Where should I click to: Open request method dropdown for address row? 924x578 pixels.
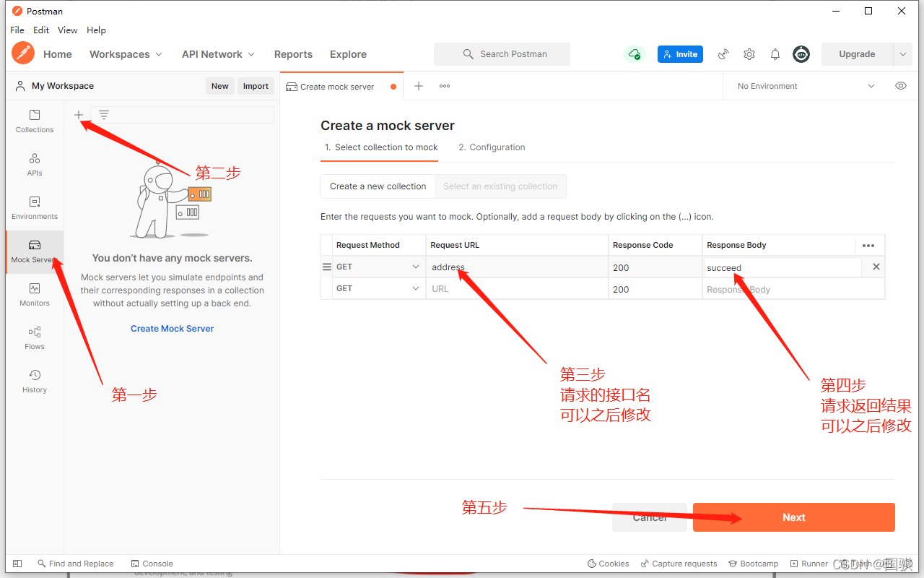(x=378, y=267)
